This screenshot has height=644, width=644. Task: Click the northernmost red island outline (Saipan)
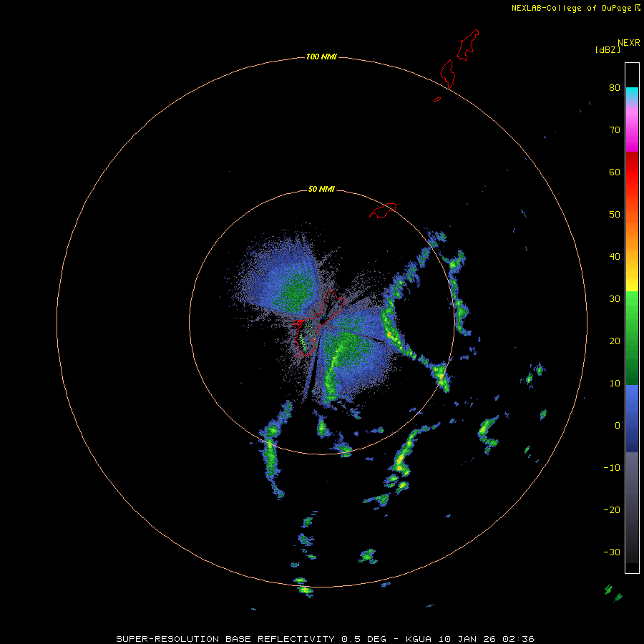tap(468, 45)
